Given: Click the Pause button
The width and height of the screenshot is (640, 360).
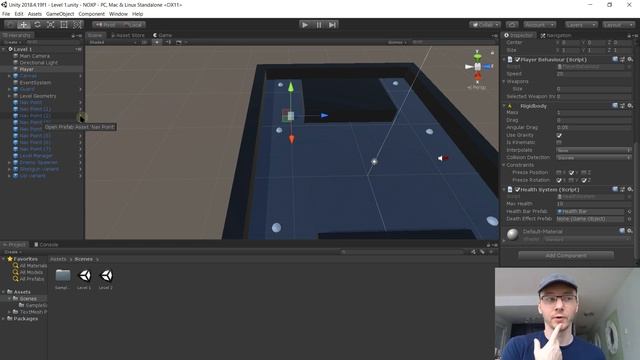Looking at the screenshot, I should (x=319, y=25).
